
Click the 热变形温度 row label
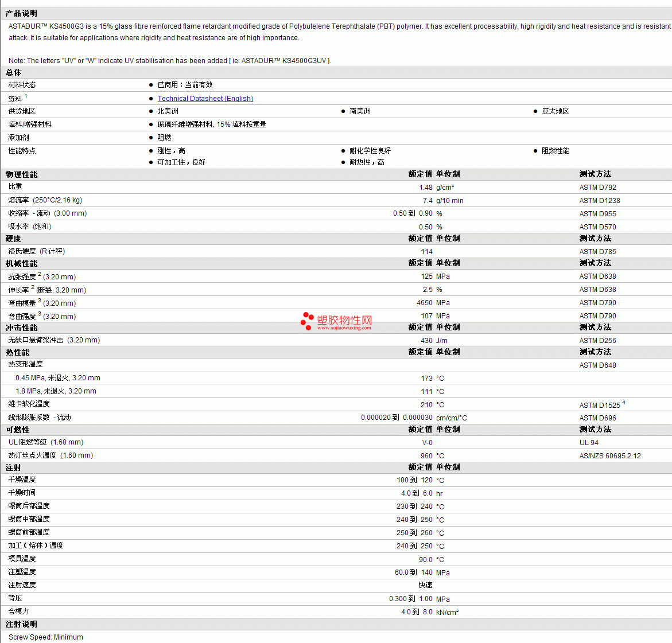26,364
